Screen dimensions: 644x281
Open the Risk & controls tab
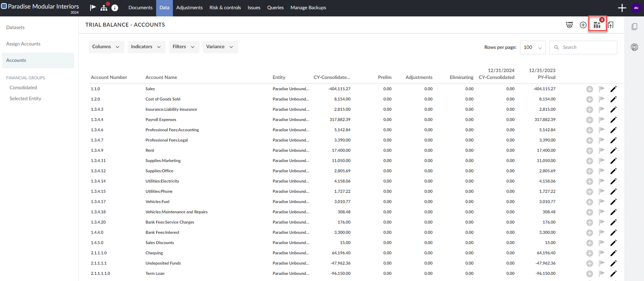click(x=225, y=8)
